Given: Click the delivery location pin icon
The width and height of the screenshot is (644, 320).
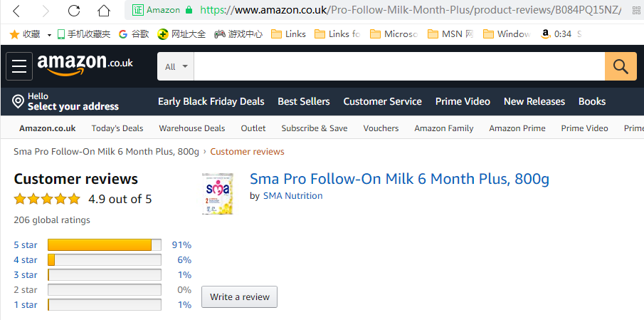Looking at the screenshot, I should (x=19, y=102).
